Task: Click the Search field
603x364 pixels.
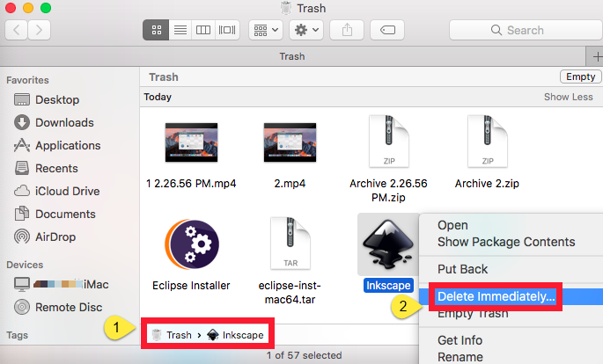Action: (526, 30)
